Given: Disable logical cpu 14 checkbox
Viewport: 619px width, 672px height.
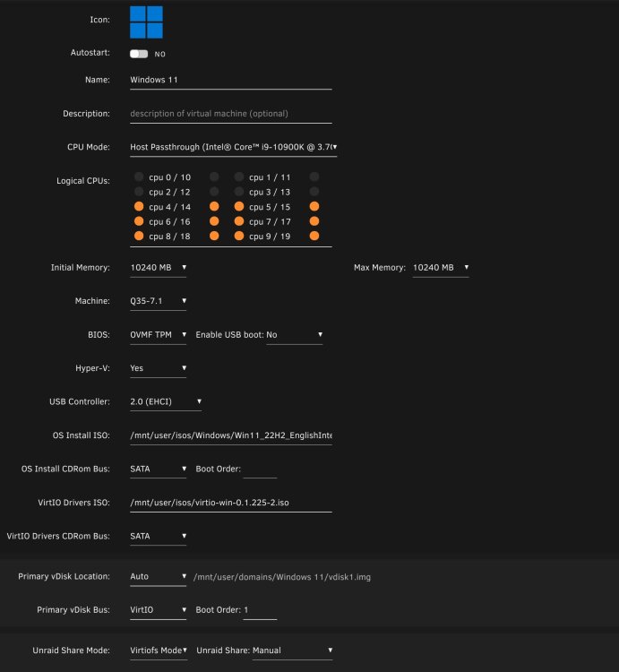Looking at the screenshot, I should coord(214,207).
